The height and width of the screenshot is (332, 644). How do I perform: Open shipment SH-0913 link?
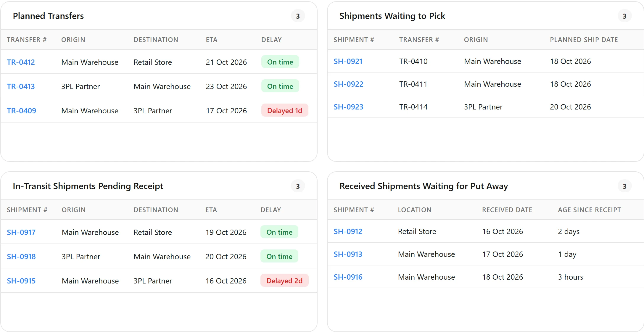348,254
